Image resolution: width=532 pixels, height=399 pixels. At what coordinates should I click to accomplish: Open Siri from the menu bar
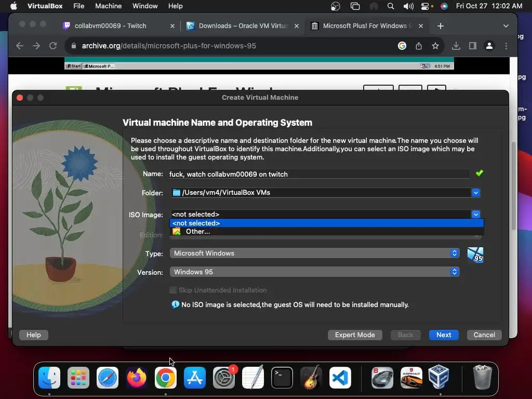click(x=444, y=6)
